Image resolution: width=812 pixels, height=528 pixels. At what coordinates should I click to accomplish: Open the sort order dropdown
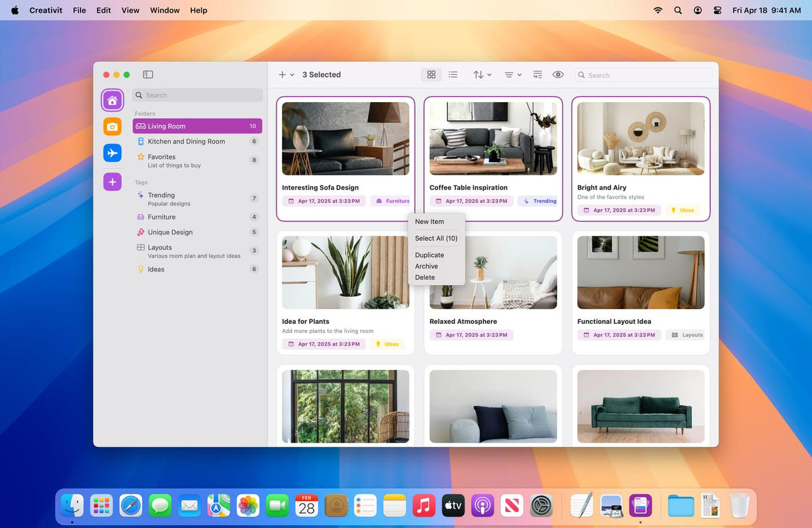(482, 74)
